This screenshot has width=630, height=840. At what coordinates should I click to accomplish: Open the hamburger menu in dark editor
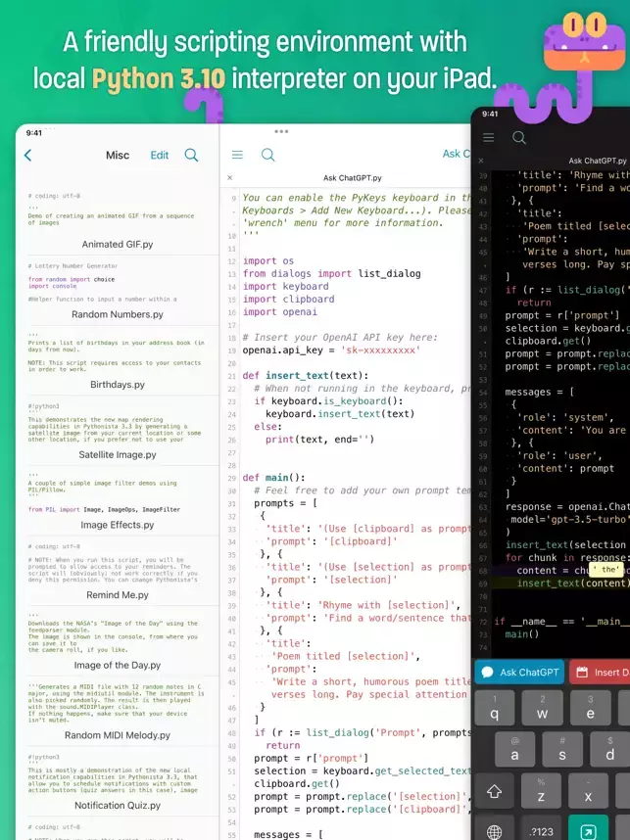(489, 138)
